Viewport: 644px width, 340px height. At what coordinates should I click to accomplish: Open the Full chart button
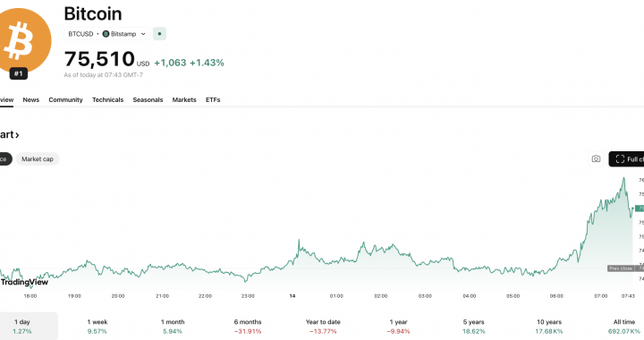pyautogui.click(x=626, y=159)
